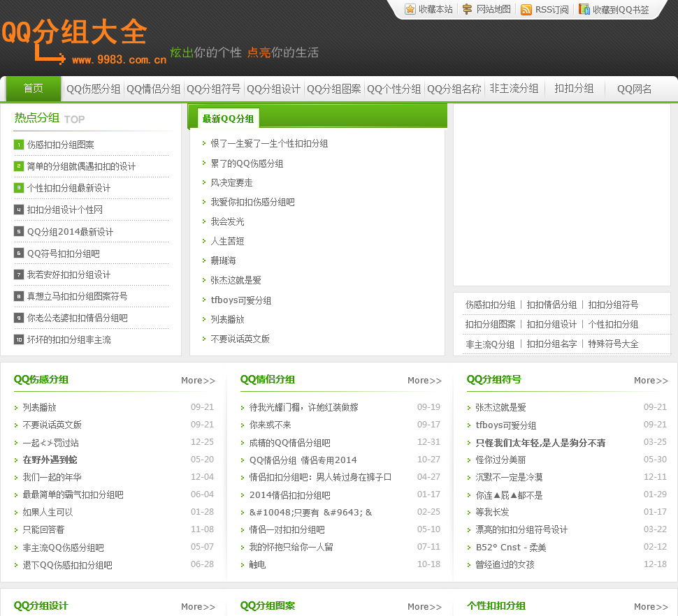This screenshot has width=678, height=616.
Task: Click 收藏到QQ书签 link text
Action: tap(621, 10)
